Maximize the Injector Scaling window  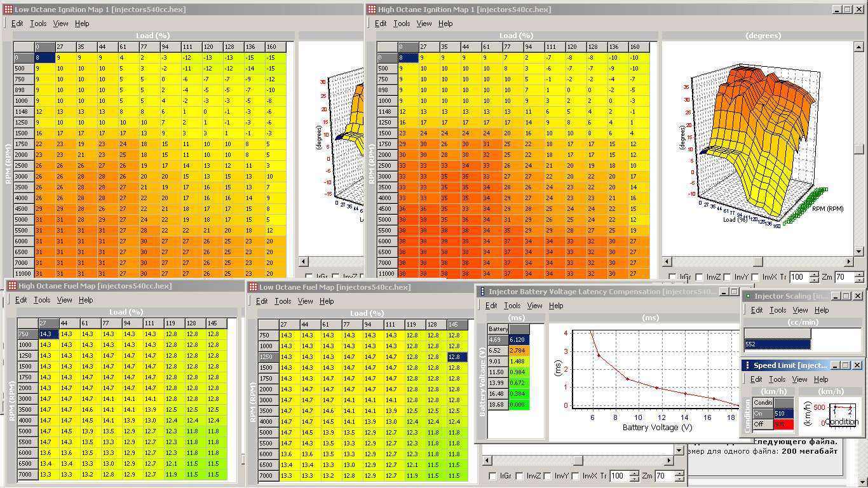[x=845, y=296]
